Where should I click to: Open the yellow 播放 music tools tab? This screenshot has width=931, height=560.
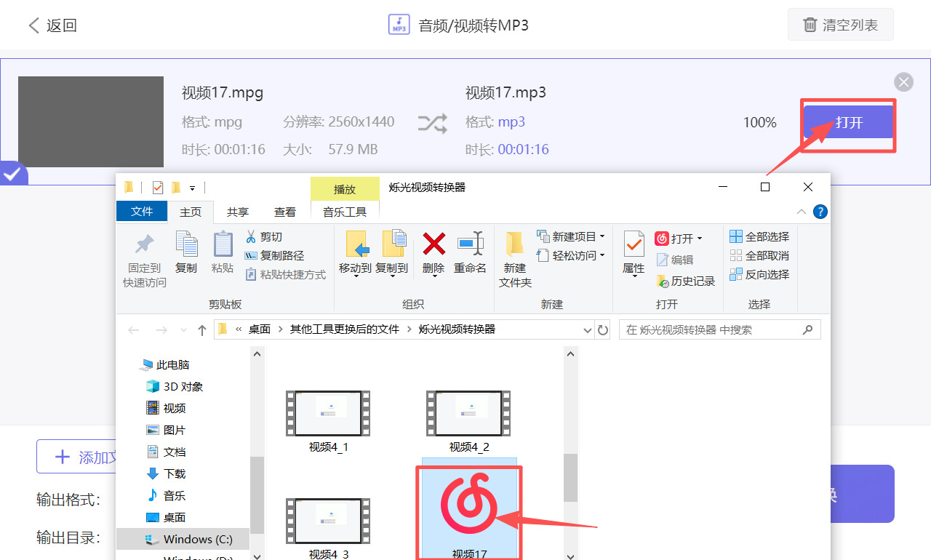(x=345, y=188)
